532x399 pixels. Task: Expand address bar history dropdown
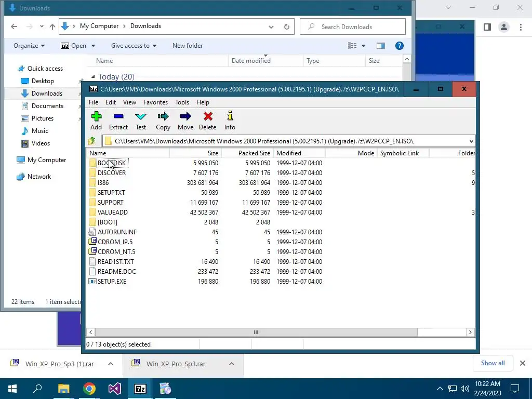pos(271,27)
